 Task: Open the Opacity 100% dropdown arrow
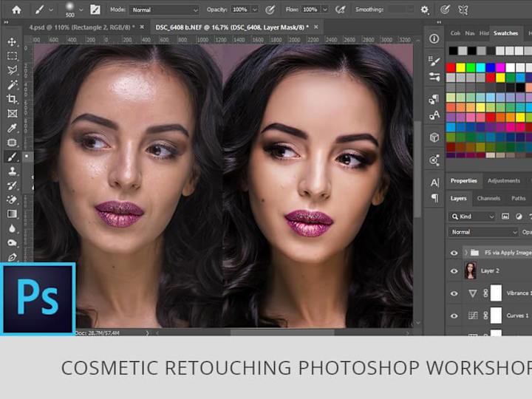255,10
